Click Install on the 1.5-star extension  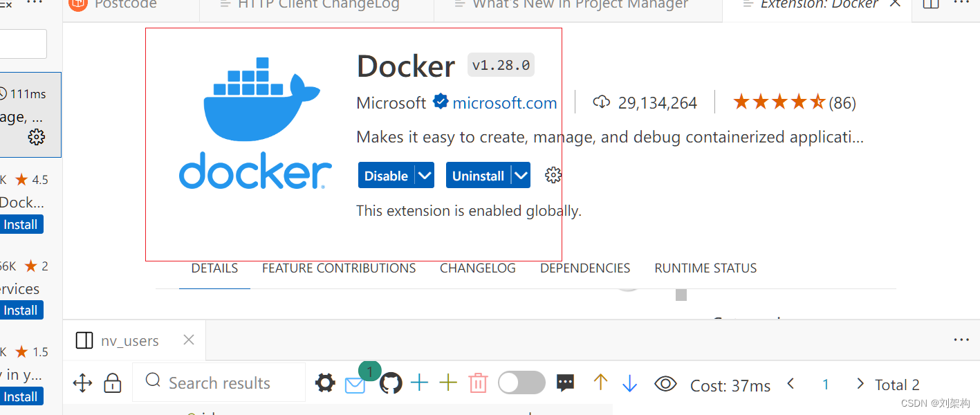coord(21,396)
